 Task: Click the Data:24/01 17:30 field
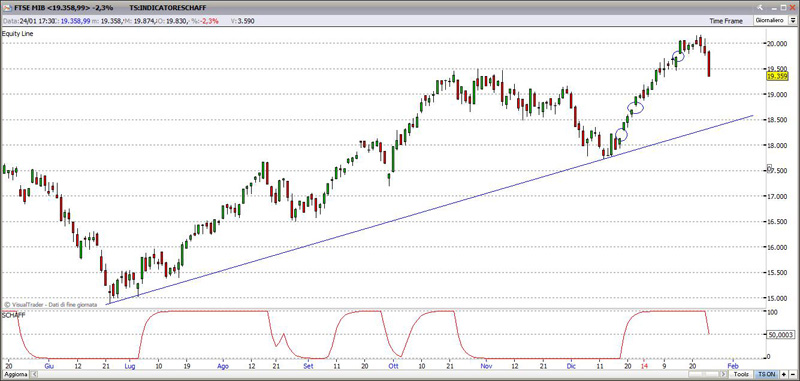29,21
